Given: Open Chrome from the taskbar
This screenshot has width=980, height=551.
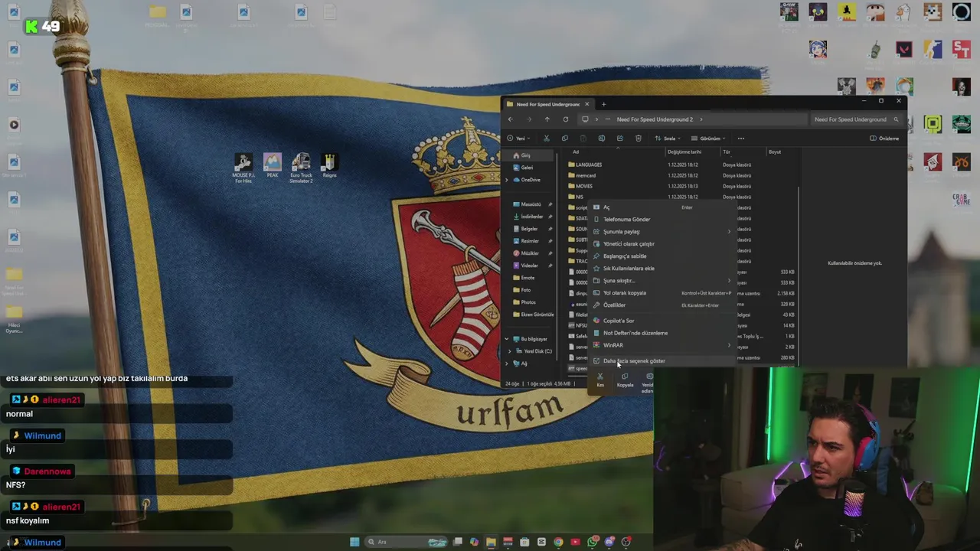Looking at the screenshot, I should coord(558,542).
